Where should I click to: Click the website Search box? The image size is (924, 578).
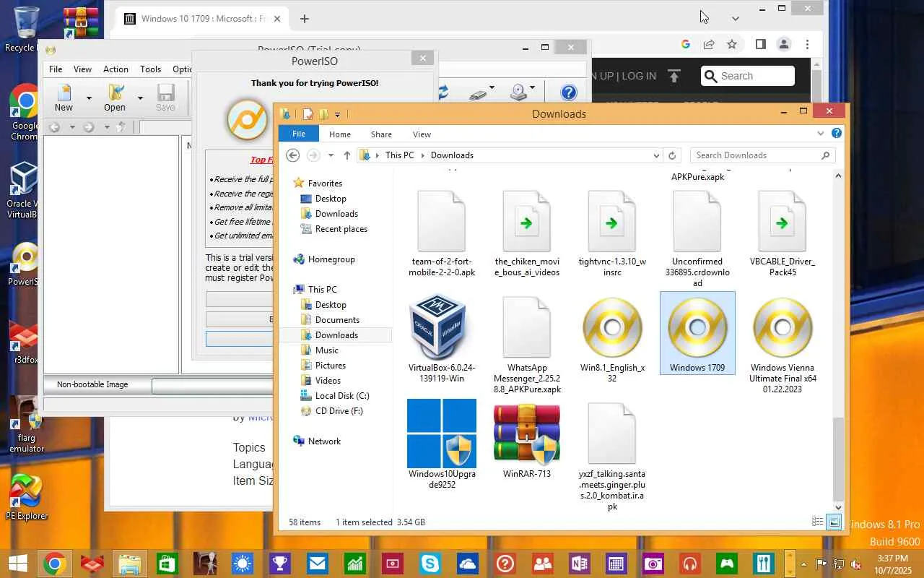[x=748, y=76]
